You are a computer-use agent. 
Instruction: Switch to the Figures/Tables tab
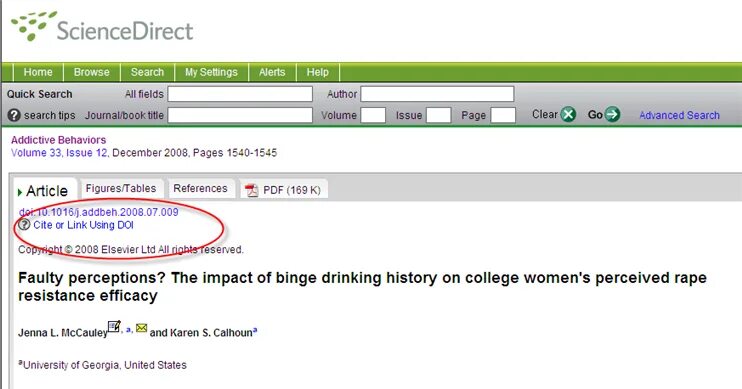(x=121, y=188)
